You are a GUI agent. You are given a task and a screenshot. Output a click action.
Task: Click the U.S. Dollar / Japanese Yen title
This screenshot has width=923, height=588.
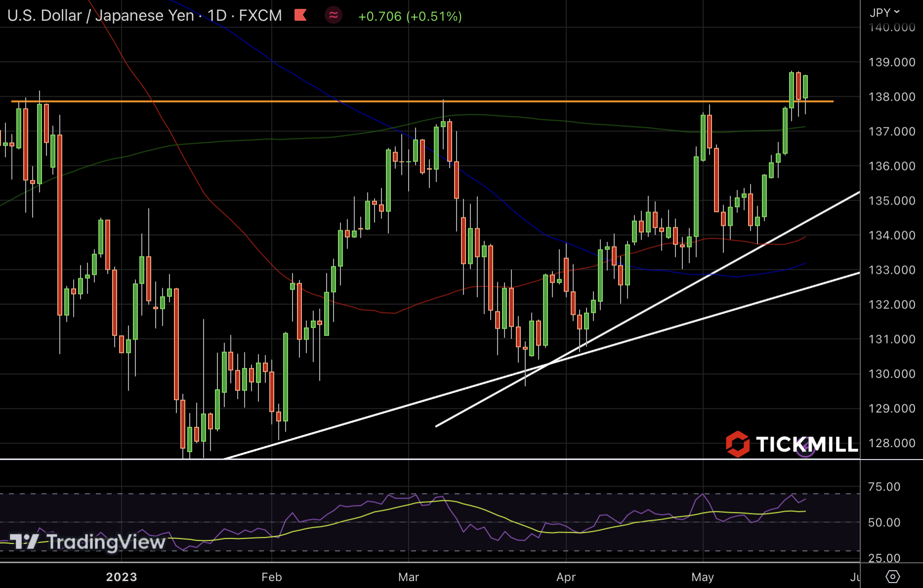[100, 15]
